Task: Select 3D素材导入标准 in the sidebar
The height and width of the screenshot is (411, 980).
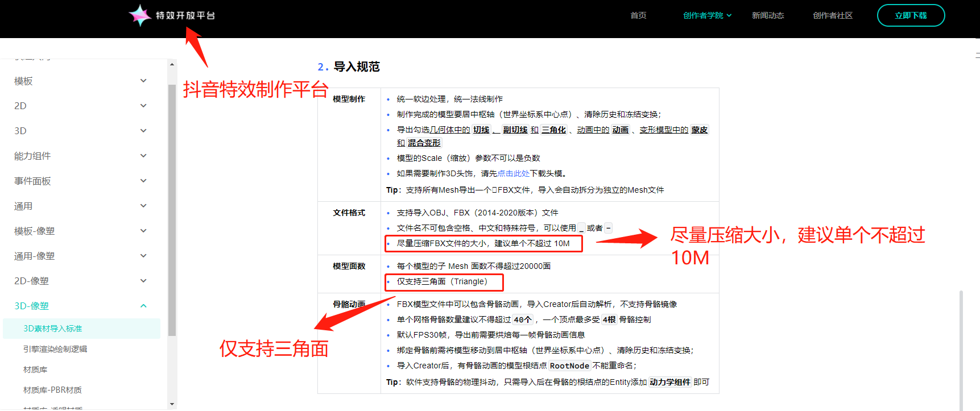Action: click(81, 329)
